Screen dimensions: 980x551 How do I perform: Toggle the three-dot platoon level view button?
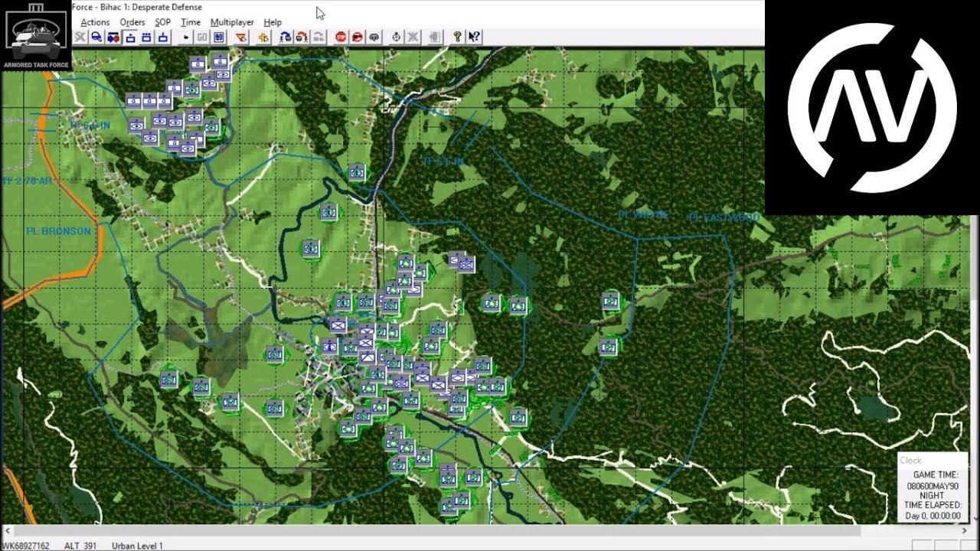[x=146, y=37]
